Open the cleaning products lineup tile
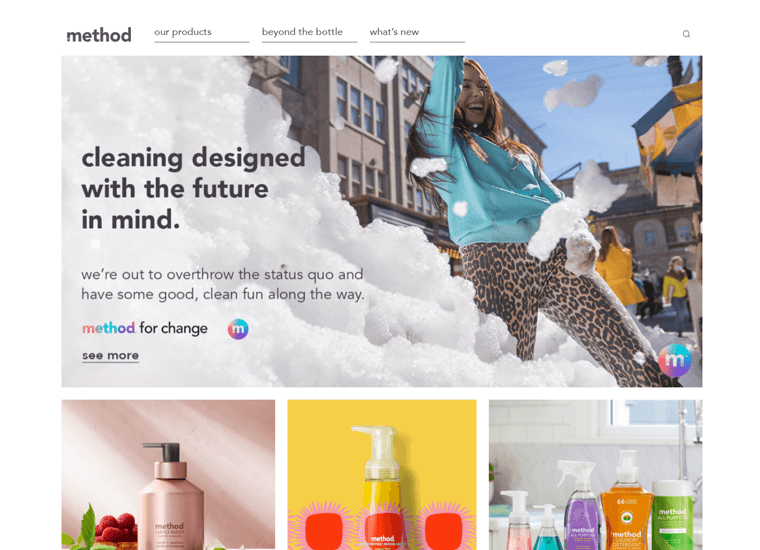Viewport: 760px width, 550px height. [x=595, y=475]
